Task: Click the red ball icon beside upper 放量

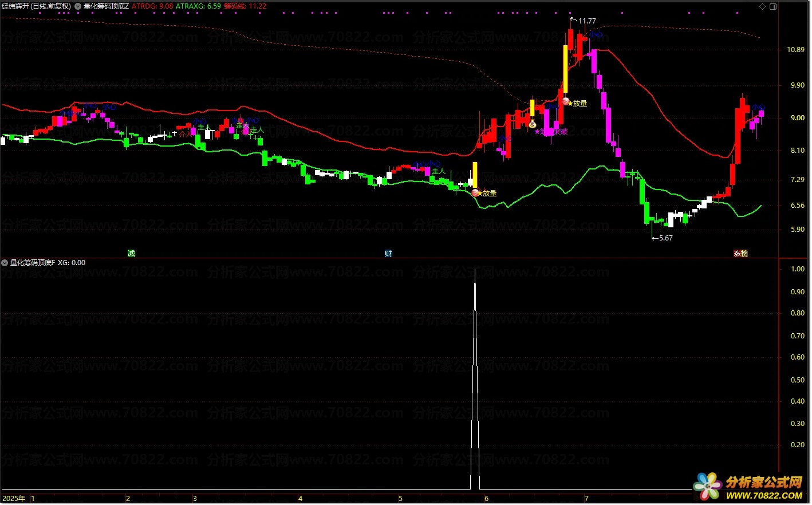Action: [x=566, y=101]
